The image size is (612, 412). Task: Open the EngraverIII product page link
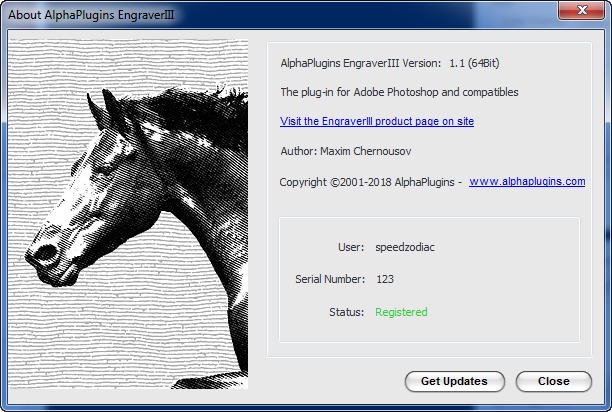coord(377,121)
